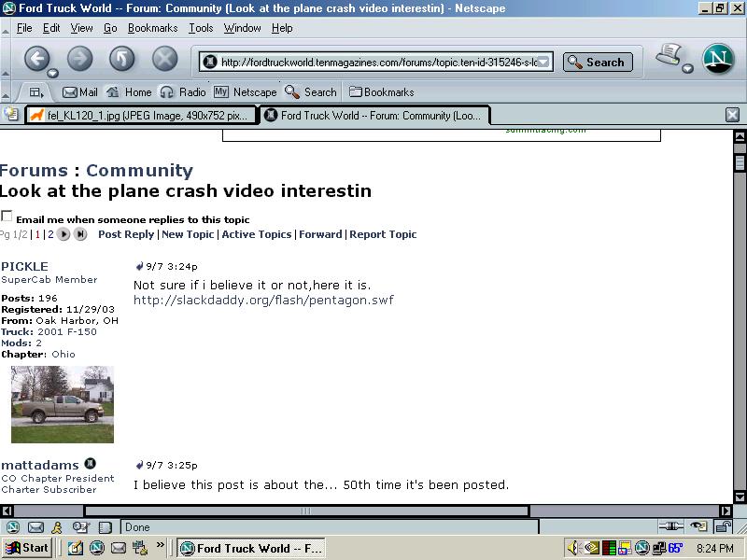
Task: Stop loading with the Stop button
Action: [x=165, y=59]
